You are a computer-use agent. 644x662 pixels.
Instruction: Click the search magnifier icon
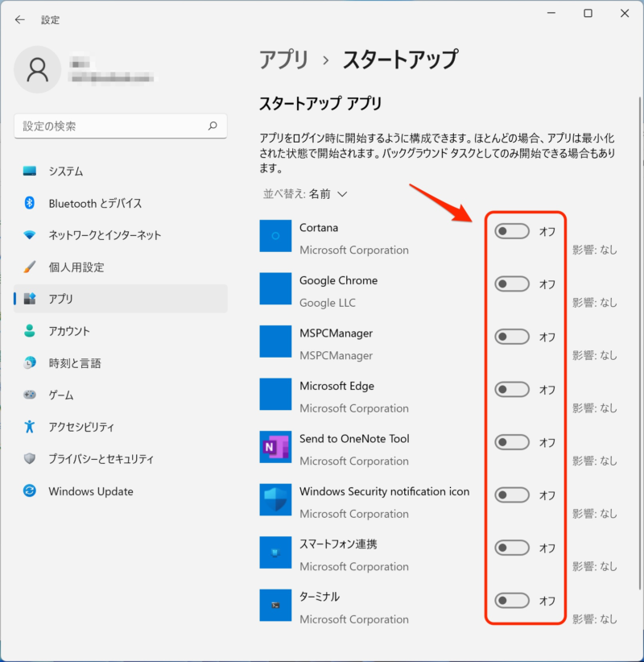tap(213, 126)
